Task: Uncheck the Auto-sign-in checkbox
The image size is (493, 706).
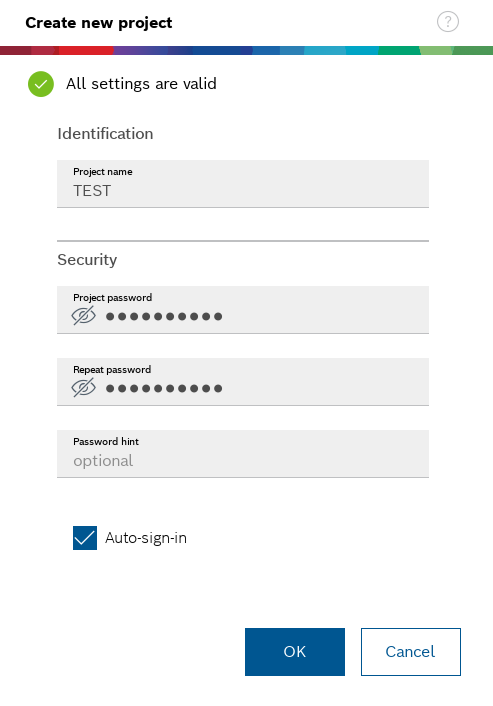Action: click(x=85, y=538)
